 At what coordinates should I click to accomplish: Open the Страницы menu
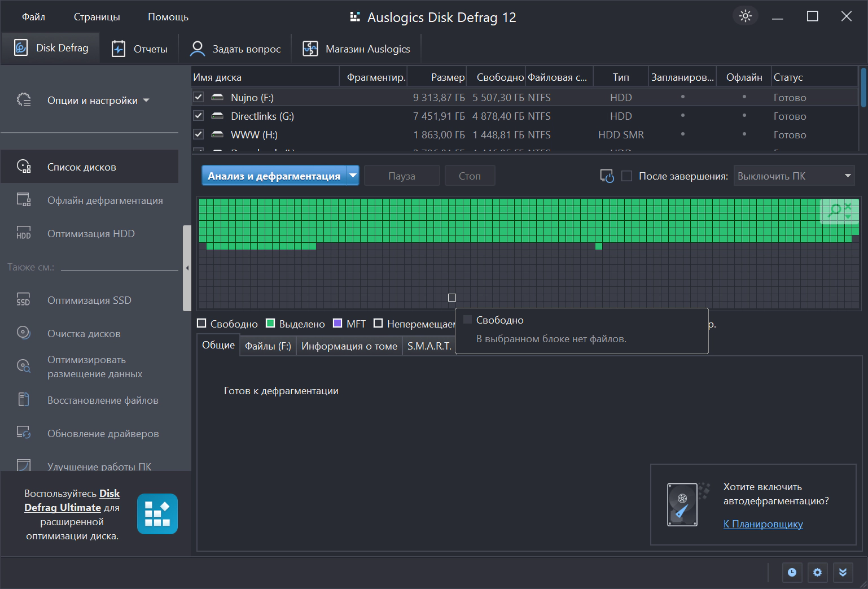[97, 17]
